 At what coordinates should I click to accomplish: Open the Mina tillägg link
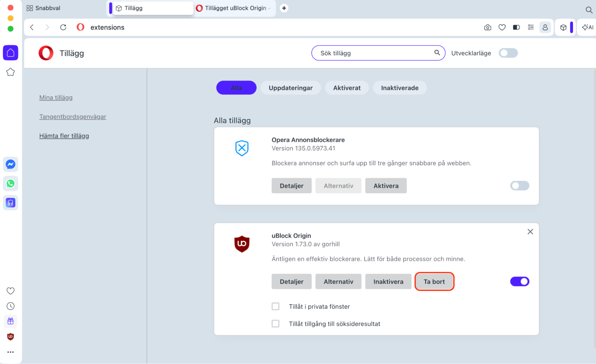click(56, 97)
